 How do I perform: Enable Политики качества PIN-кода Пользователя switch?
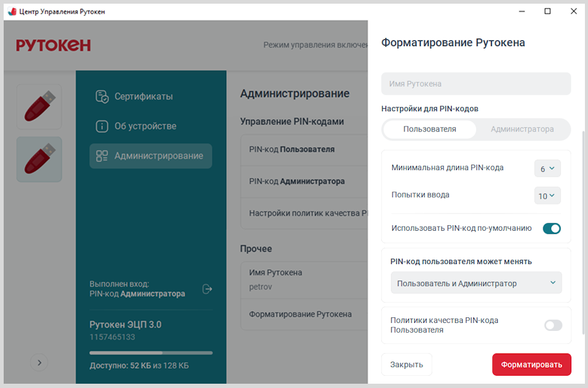click(x=552, y=325)
